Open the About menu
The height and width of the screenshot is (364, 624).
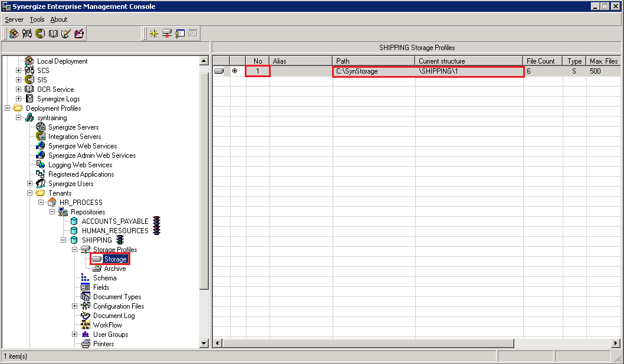(x=58, y=19)
